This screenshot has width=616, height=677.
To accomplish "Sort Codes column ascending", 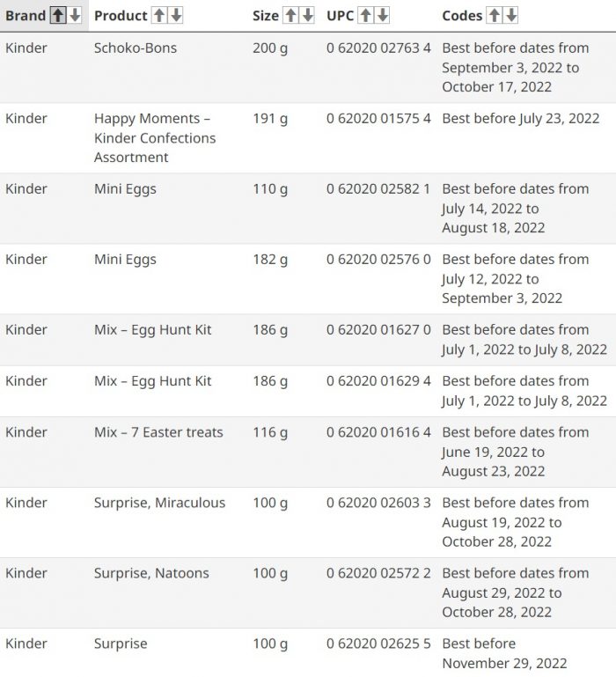I will (x=494, y=16).
